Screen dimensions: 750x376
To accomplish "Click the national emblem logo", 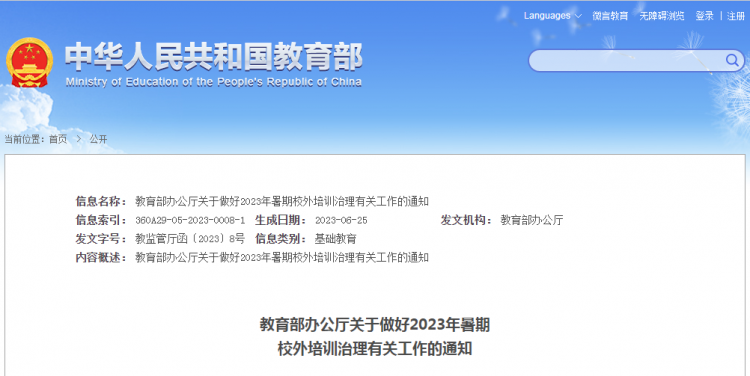I will [30, 63].
